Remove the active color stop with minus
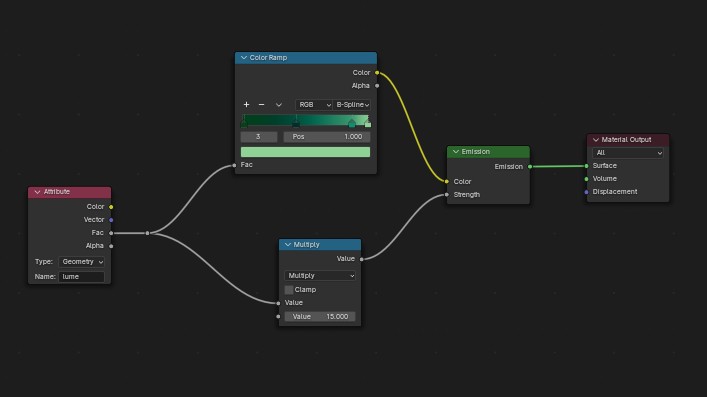This screenshot has height=397, width=707. pos(262,105)
